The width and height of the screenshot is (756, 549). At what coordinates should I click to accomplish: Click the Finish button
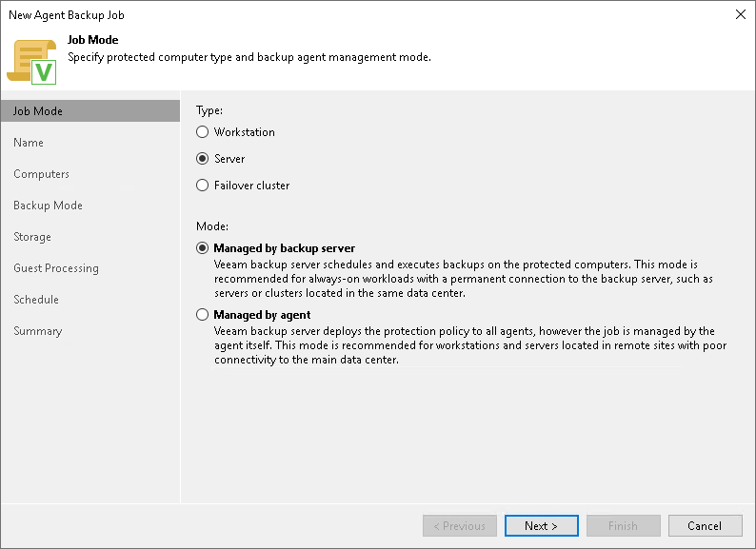(x=623, y=526)
